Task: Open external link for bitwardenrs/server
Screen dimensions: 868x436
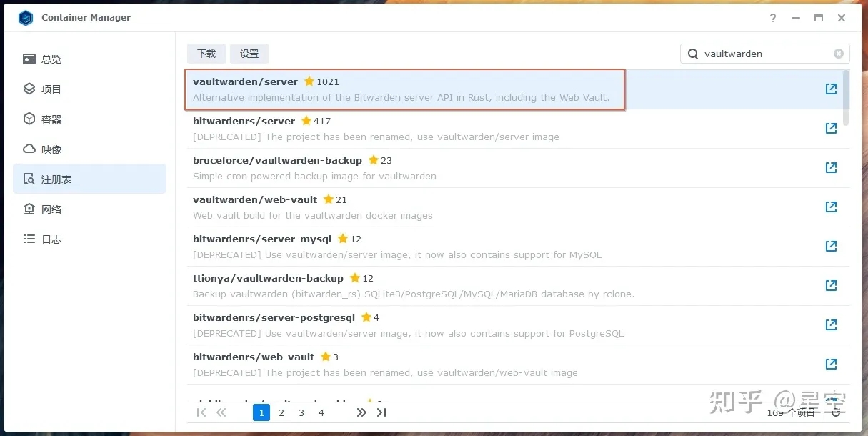Action: click(x=831, y=129)
